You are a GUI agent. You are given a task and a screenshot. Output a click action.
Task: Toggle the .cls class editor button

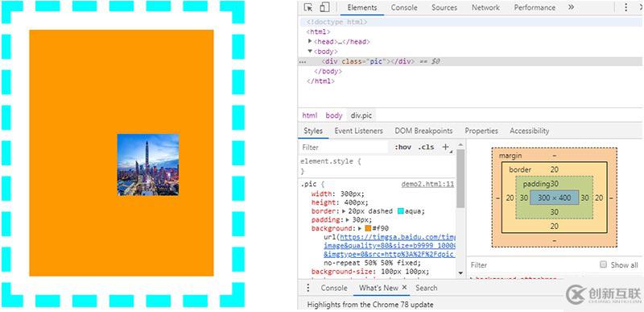point(426,147)
